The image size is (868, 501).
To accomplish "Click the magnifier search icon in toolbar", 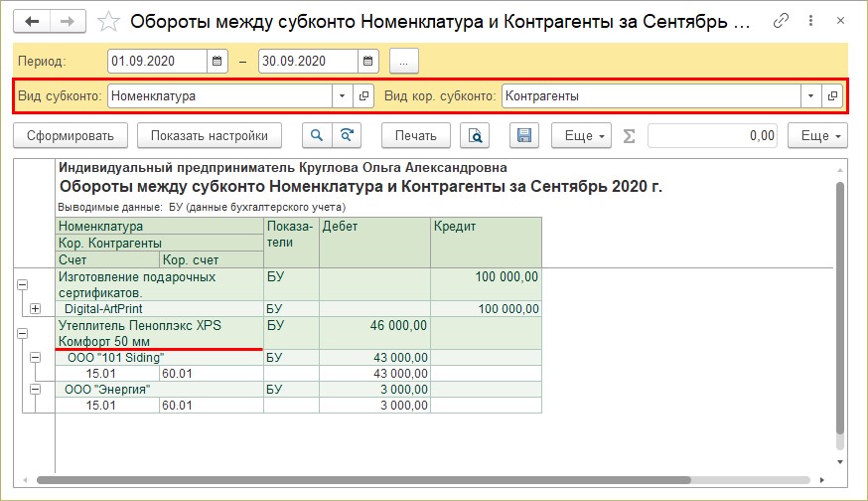I will 318,135.
